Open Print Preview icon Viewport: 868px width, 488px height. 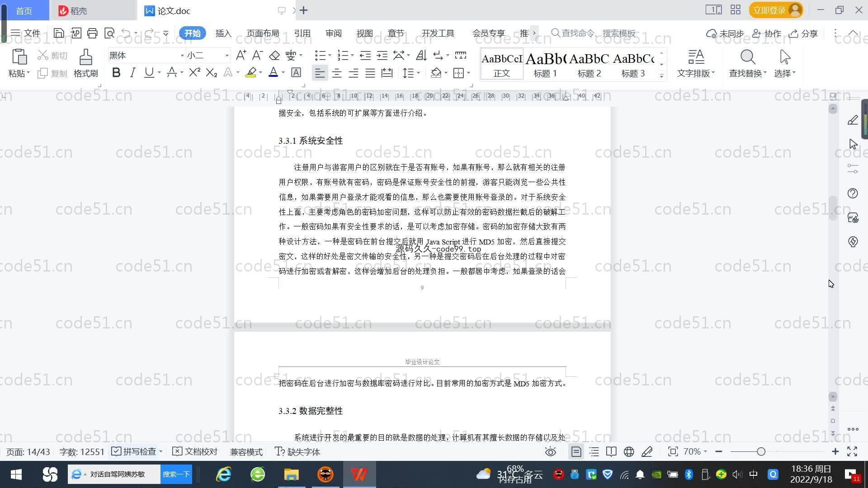109,33
